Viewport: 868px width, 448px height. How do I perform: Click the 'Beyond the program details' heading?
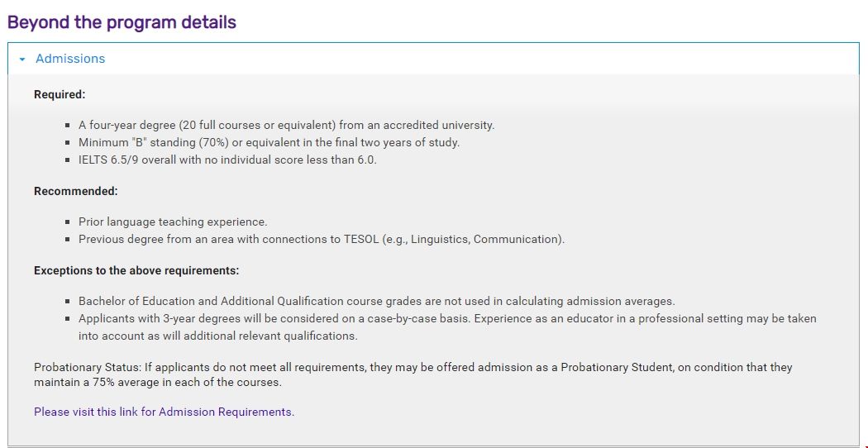[122, 22]
